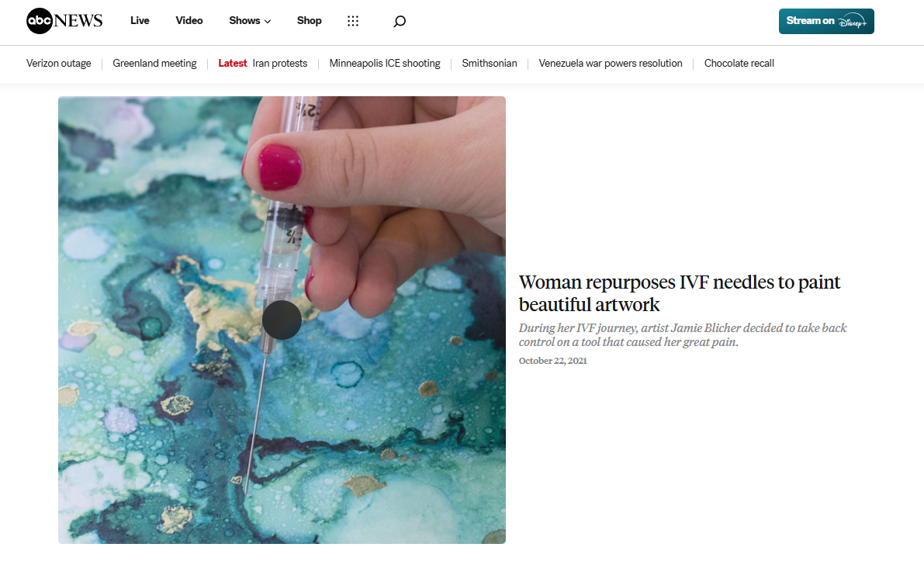This screenshot has width=924, height=561.
Task: Open Venezuela war powers resolution topic
Action: pyautogui.click(x=611, y=63)
